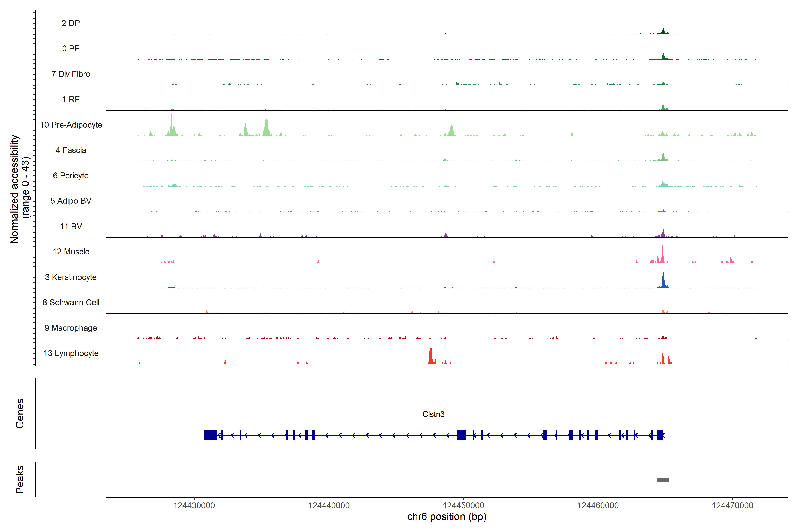Click the 13 Lymphocyte track label

click(x=71, y=353)
